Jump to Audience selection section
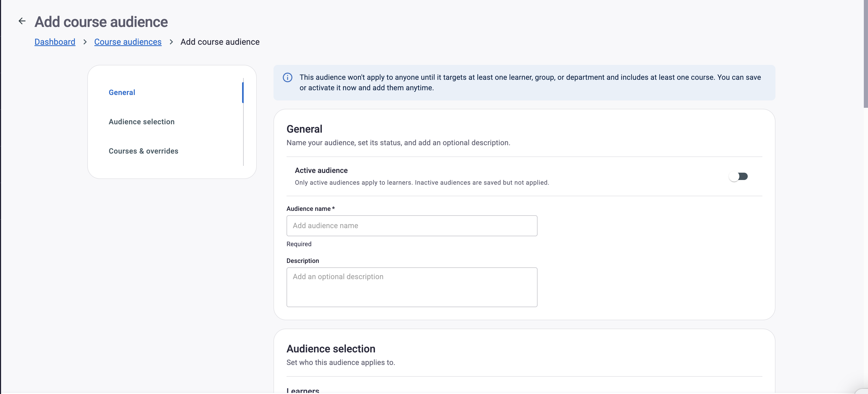Viewport: 868px width, 394px height. [x=141, y=122]
